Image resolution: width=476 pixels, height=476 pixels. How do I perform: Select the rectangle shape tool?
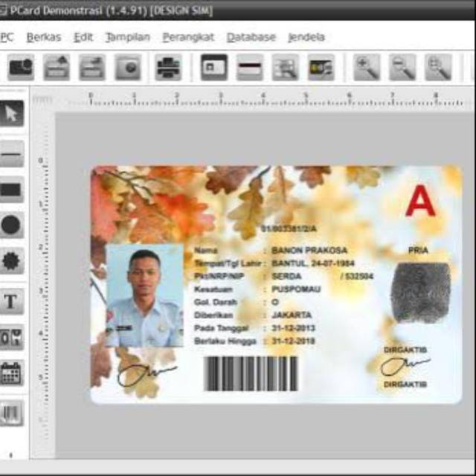tap(11, 190)
